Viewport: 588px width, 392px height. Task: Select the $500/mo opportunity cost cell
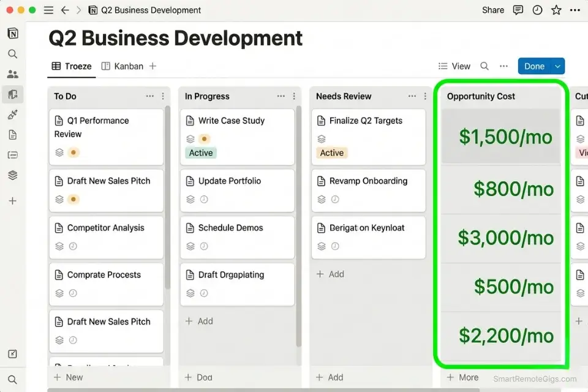click(500, 287)
